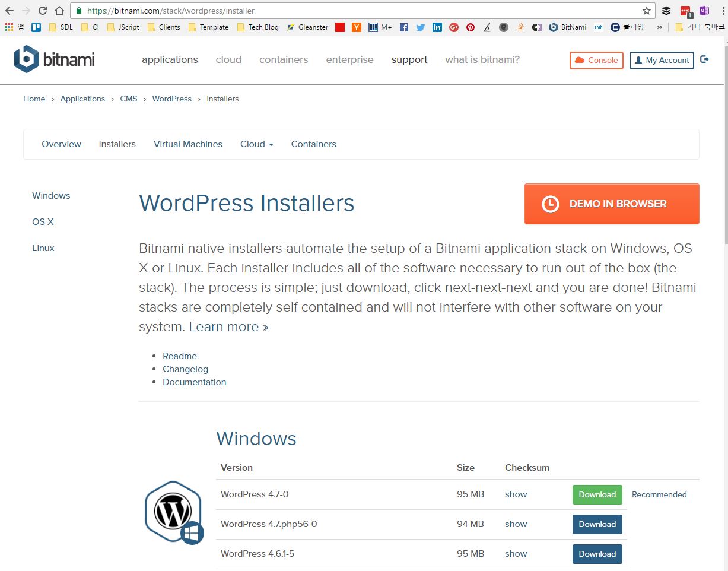Reload the page with the refresh icon
Image resolution: width=728 pixels, height=571 pixels.
click(x=43, y=11)
